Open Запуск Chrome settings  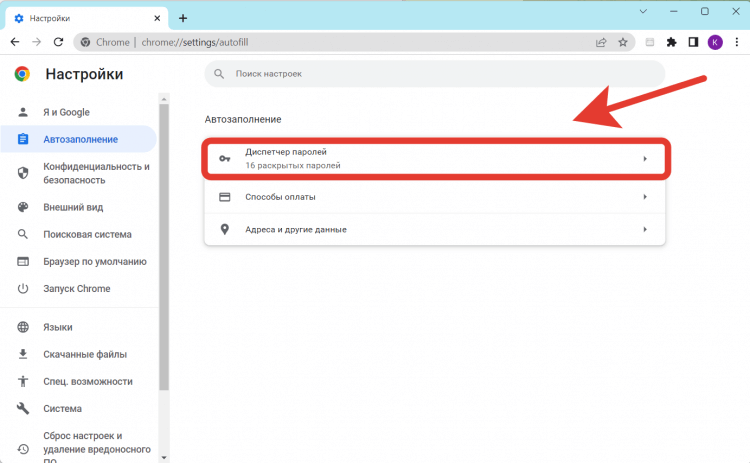(x=77, y=288)
